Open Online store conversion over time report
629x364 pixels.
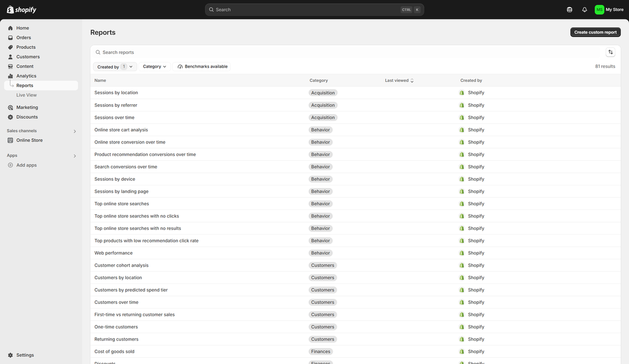pos(130,142)
